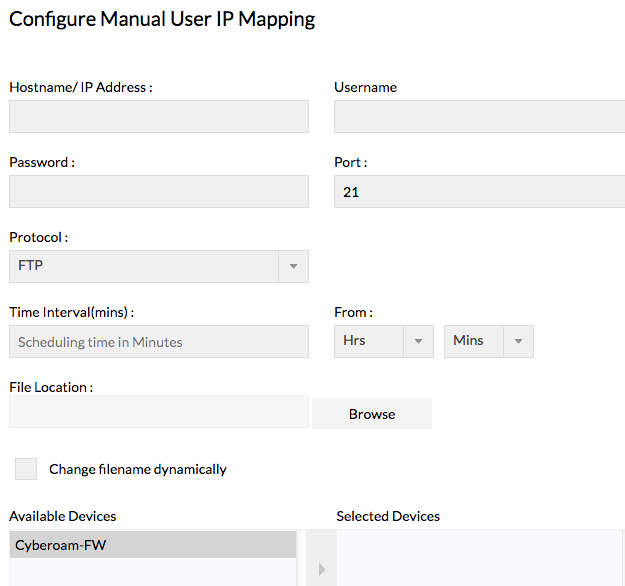The image size is (625, 586).
Task: Click into the Username text field
Action: (479, 116)
